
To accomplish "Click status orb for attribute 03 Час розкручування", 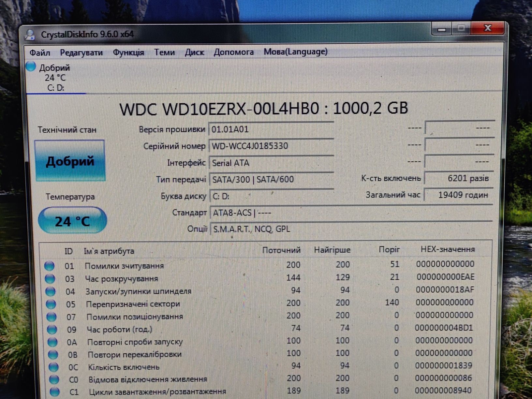I will (50, 278).
